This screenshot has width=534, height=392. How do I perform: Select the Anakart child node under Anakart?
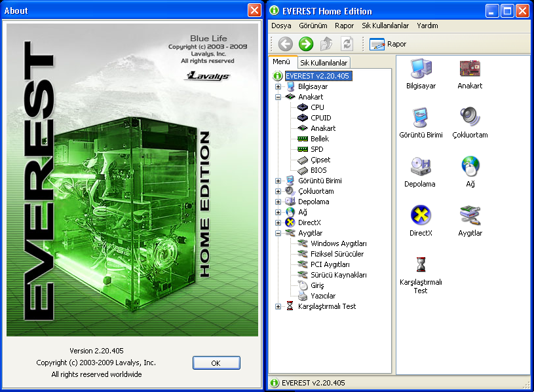[323, 128]
